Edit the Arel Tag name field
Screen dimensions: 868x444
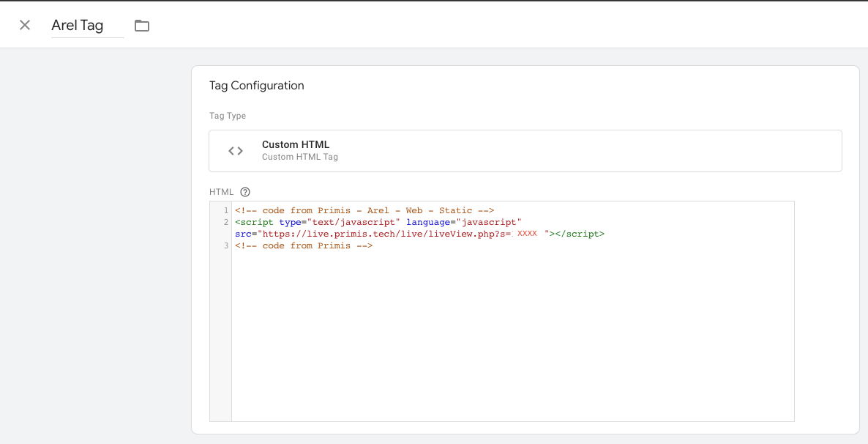[x=88, y=26]
